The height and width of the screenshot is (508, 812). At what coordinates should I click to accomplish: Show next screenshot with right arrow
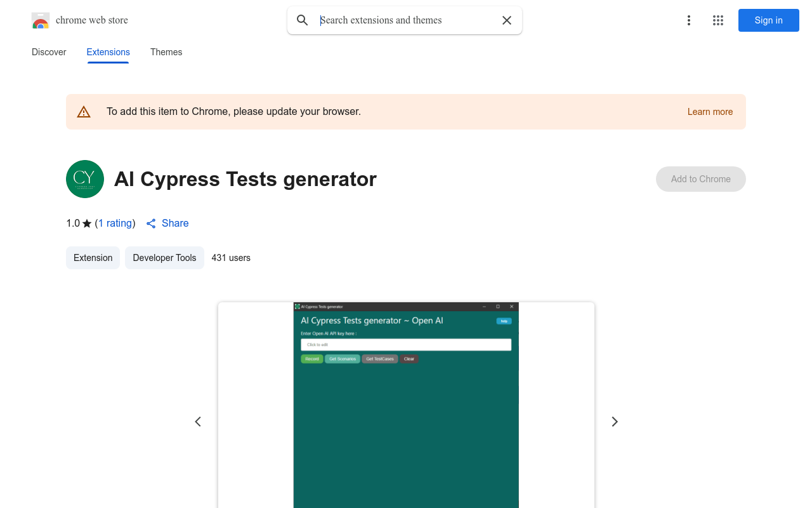(614, 422)
